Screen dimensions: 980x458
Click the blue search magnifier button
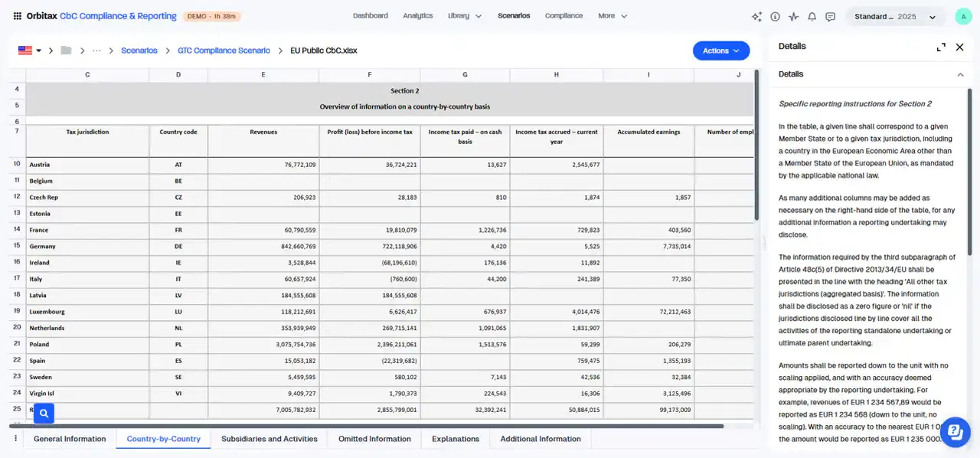pyautogui.click(x=44, y=414)
